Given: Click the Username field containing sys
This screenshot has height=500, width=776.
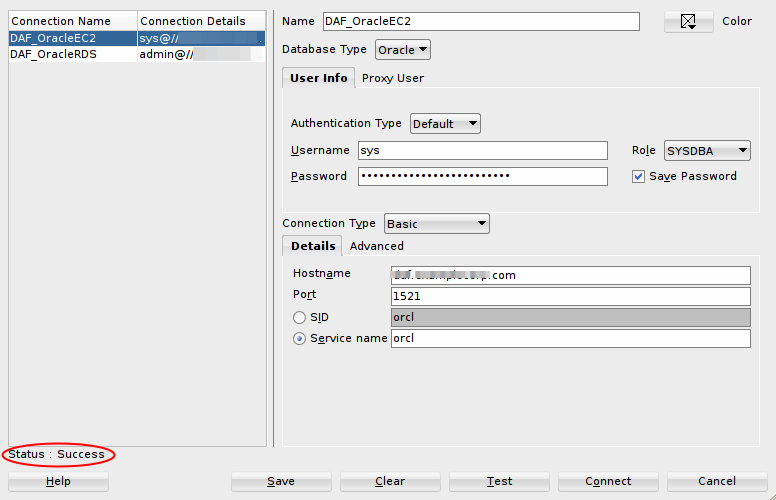Looking at the screenshot, I should [483, 150].
